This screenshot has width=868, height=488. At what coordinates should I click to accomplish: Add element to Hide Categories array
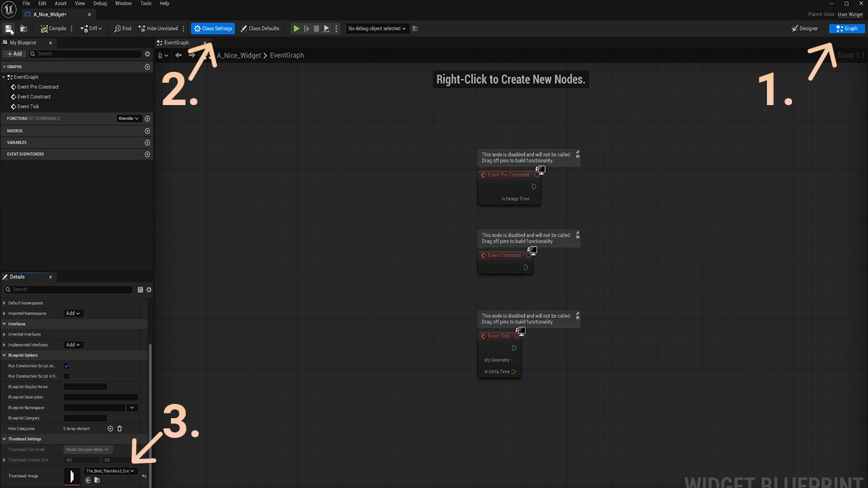(x=111, y=428)
